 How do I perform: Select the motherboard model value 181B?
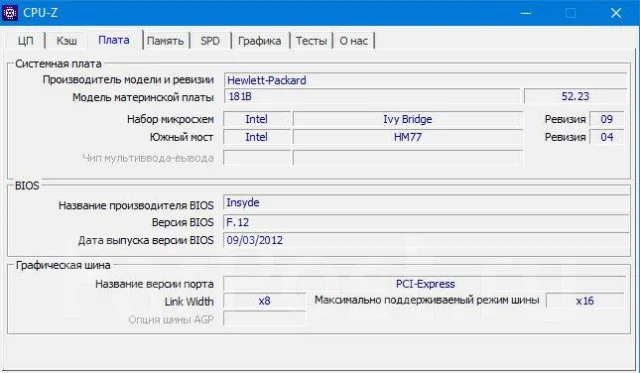pos(372,96)
